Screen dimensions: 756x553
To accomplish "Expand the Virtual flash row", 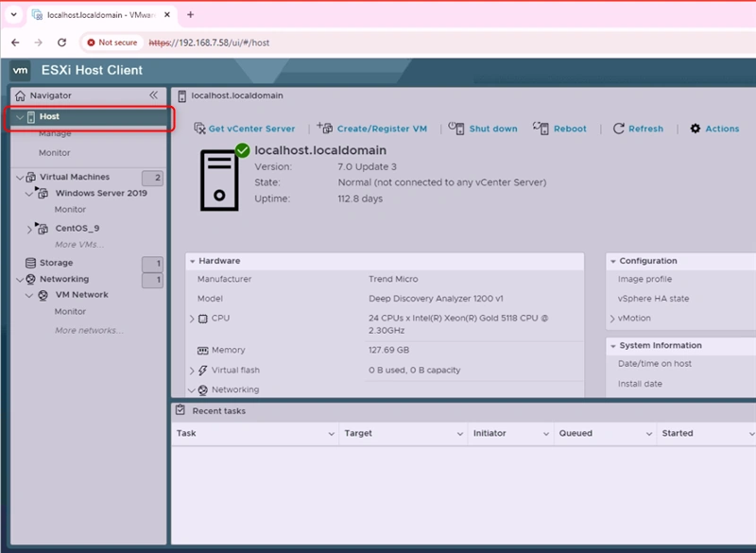I will pos(192,371).
